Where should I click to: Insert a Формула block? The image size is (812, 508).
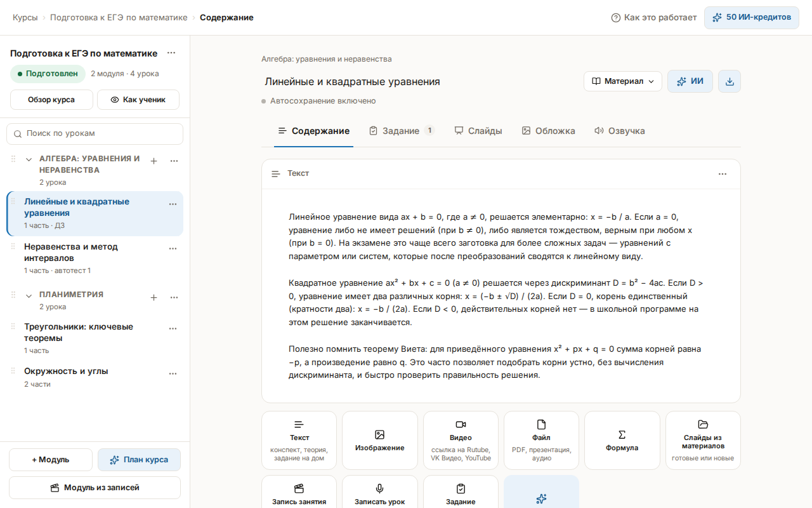(x=622, y=440)
